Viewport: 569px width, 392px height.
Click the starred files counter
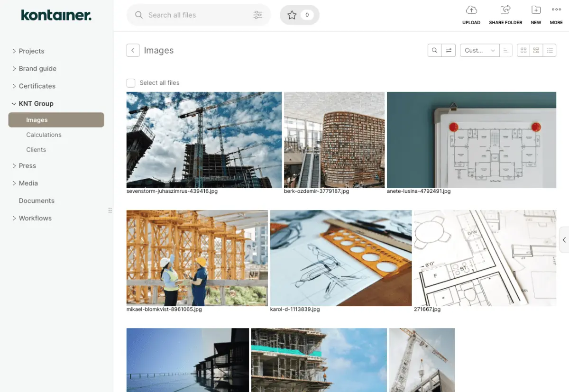(x=299, y=15)
